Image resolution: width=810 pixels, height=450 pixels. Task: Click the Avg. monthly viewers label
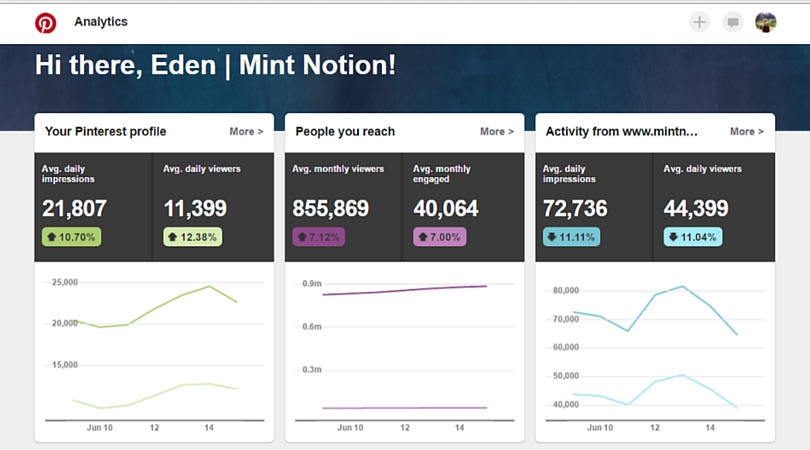pyautogui.click(x=338, y=169)
